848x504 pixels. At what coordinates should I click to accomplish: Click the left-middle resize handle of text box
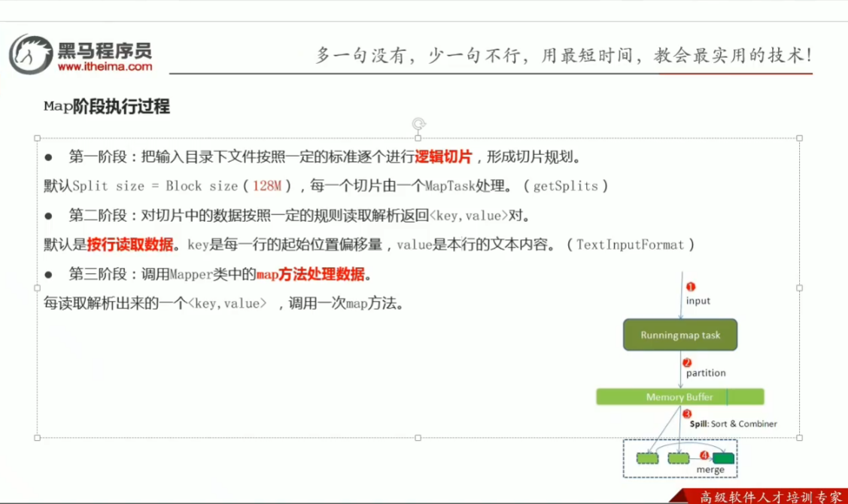(38, 288)
